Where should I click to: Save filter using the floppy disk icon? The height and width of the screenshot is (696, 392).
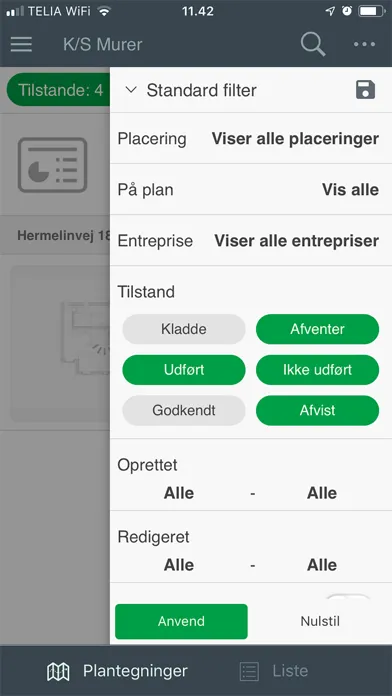point(365,90)
